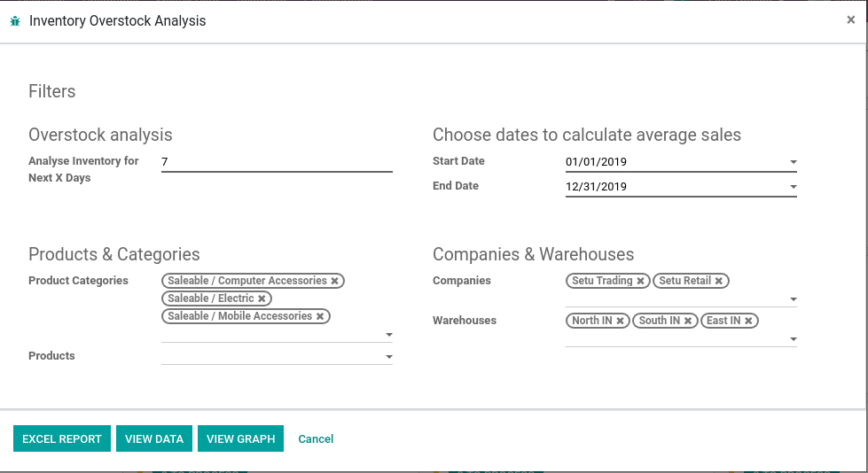Click the VIEW DATA button
Viewport: 868px width, 473px height.
click(x=154, y=438)
